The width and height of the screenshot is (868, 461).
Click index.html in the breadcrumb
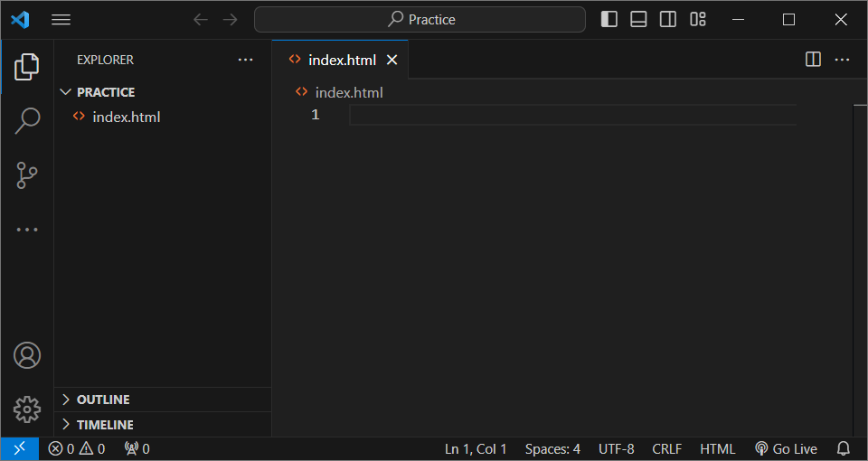pos(349,92)
